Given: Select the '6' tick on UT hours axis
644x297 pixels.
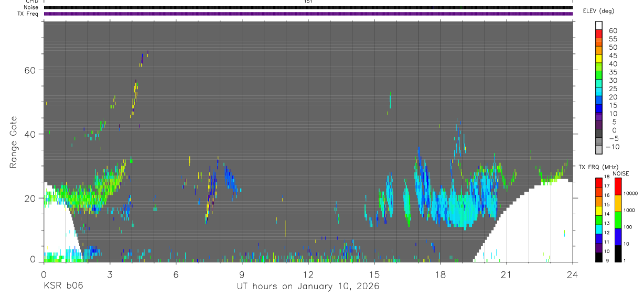Looking at the screenshot, I should pos(176,274).
